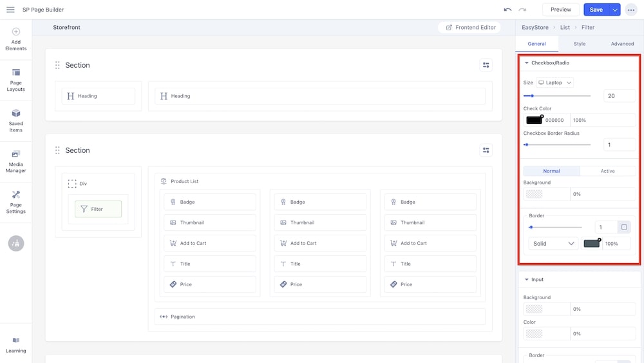644x363 pixels.
Task: Open the hamburger menu icon
Action: coord(10,10)
